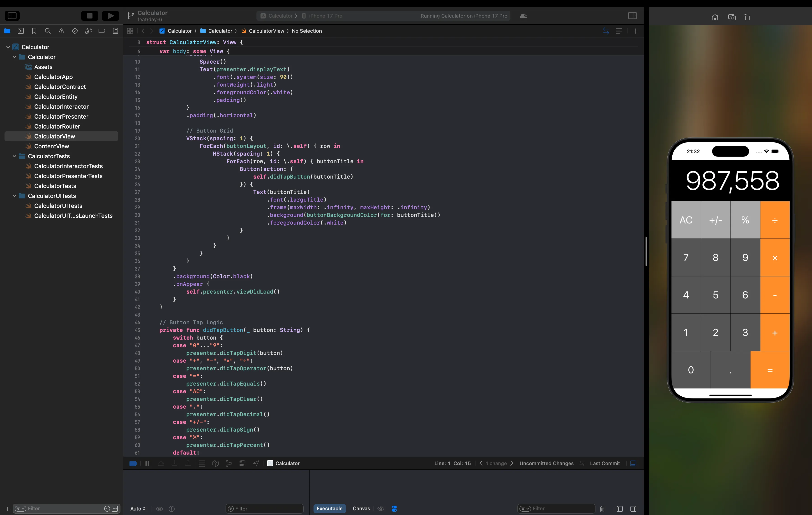
Task: Toggle the console eye visibility icon
Action: [381, 509]
